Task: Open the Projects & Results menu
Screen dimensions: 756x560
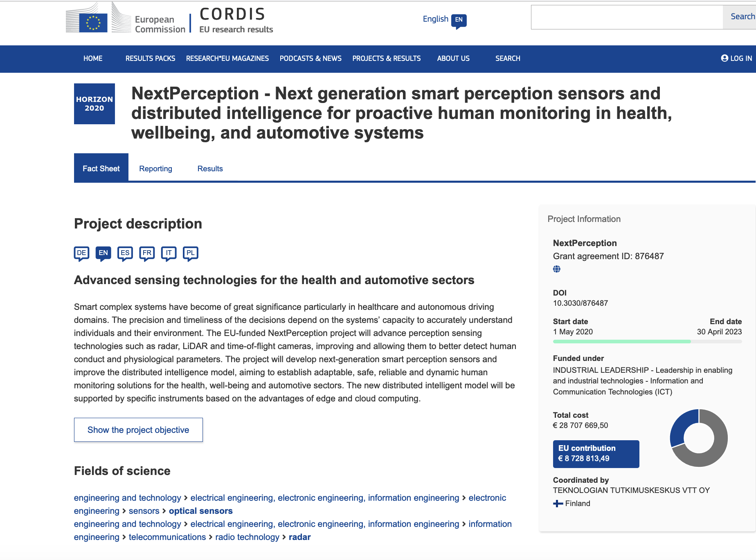Action: click(x=386, y=58)
